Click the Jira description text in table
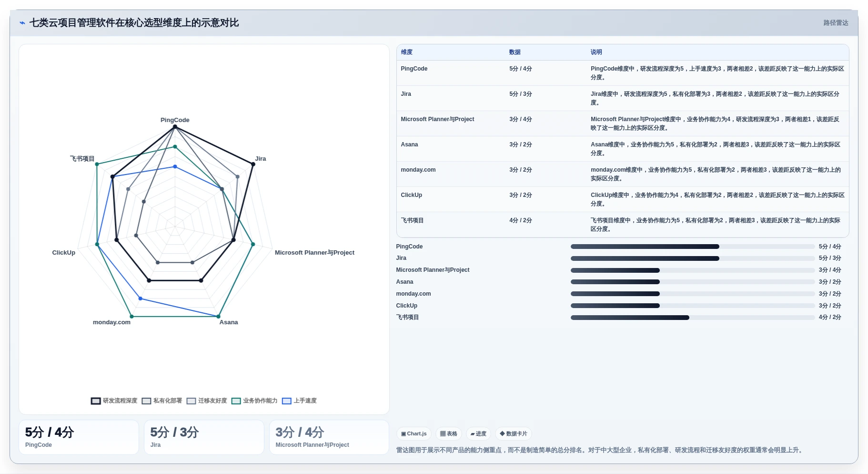The image size is (868, 474). click(x=715, y=98)
